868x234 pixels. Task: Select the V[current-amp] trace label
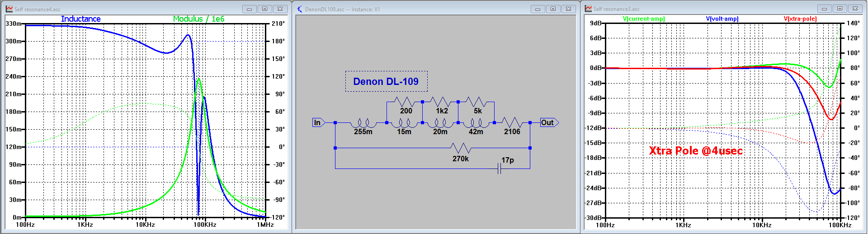[644, 19]
